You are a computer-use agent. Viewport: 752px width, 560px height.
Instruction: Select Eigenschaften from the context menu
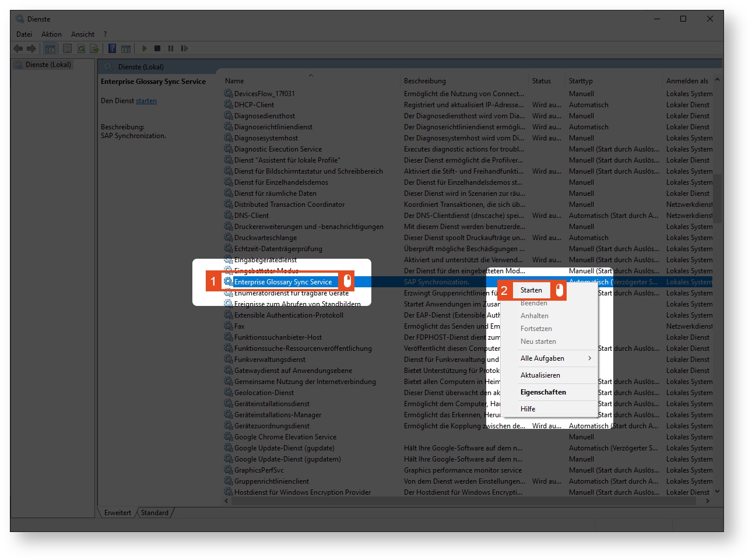543,392
